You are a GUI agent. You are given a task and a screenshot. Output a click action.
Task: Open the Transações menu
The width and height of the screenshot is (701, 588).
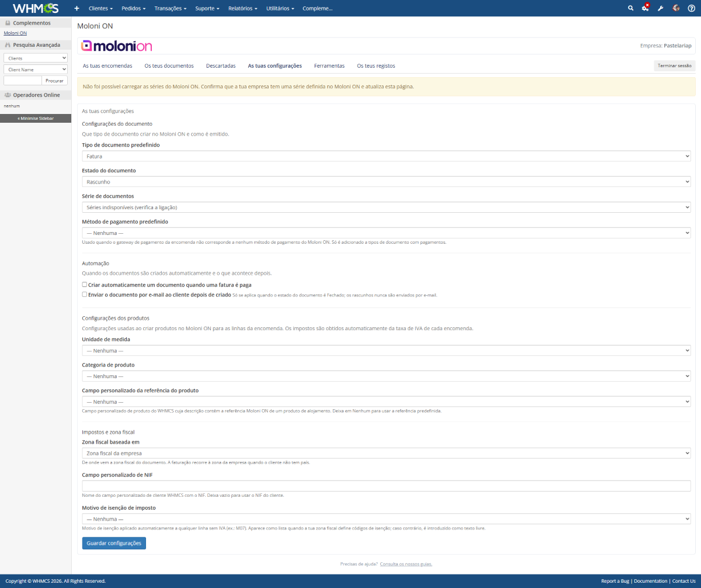pos(171,8)
